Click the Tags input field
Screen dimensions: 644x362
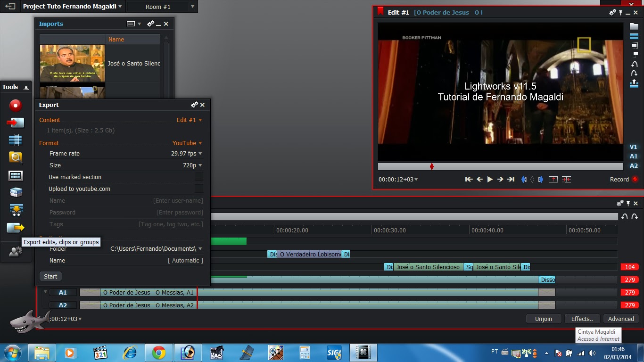(x=171, y=224)
